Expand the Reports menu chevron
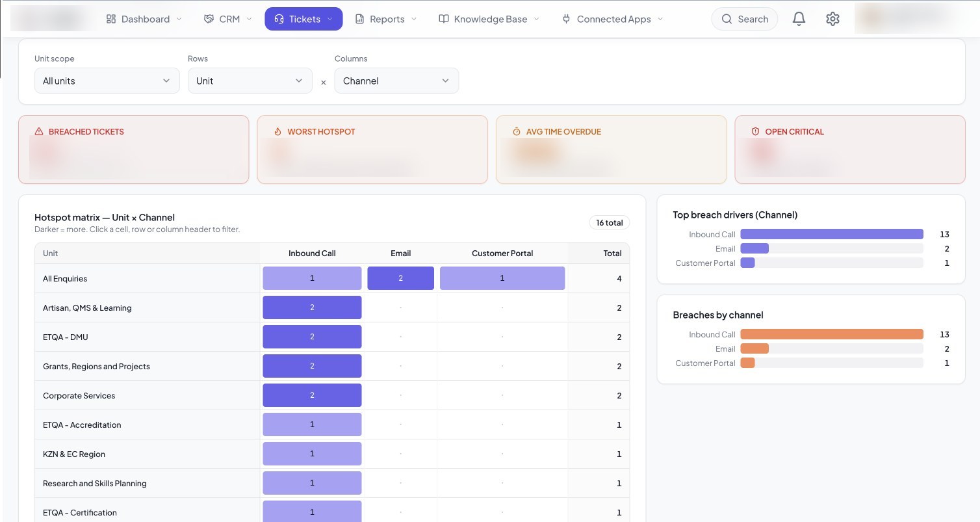This screenshot has height=522, width=980. [x=413, y=19]
